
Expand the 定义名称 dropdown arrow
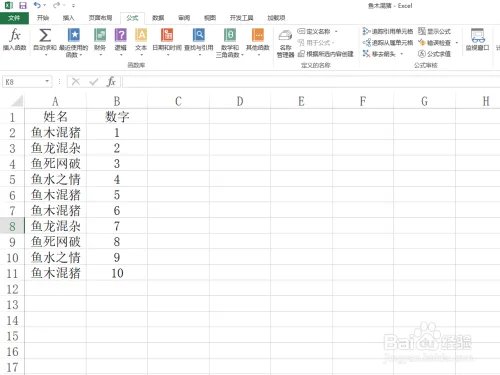coord(336,31)
